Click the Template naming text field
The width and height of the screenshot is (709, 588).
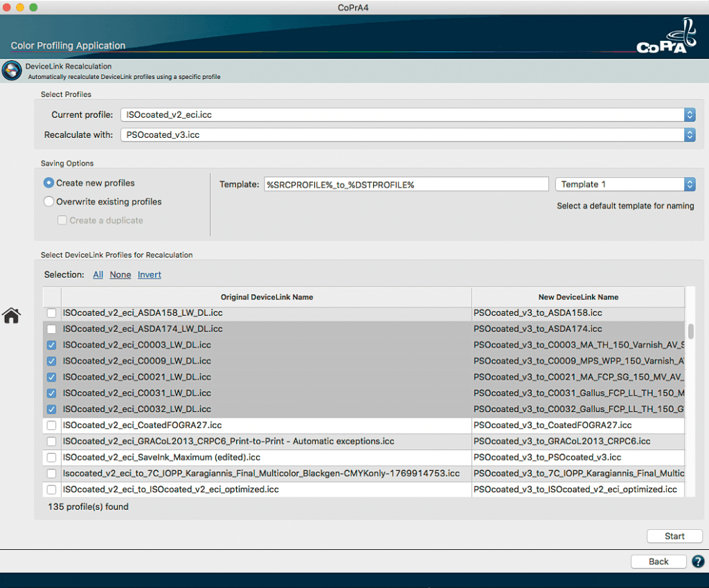tap(404, 184)
